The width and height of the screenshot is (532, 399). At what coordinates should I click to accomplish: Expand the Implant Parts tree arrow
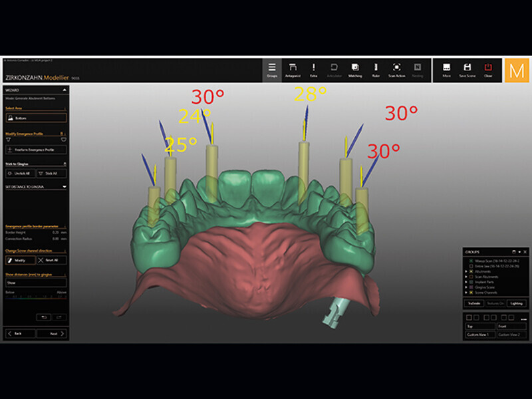(467, 282)
